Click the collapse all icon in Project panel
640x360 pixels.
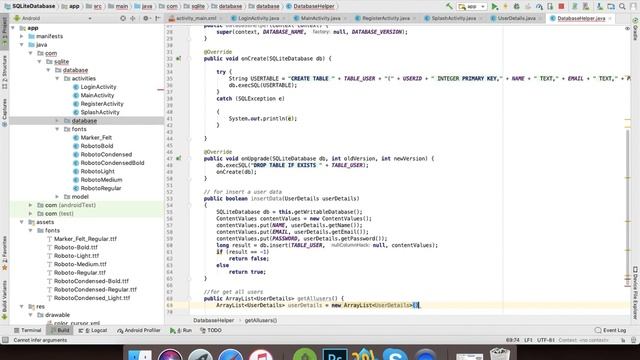133,18
